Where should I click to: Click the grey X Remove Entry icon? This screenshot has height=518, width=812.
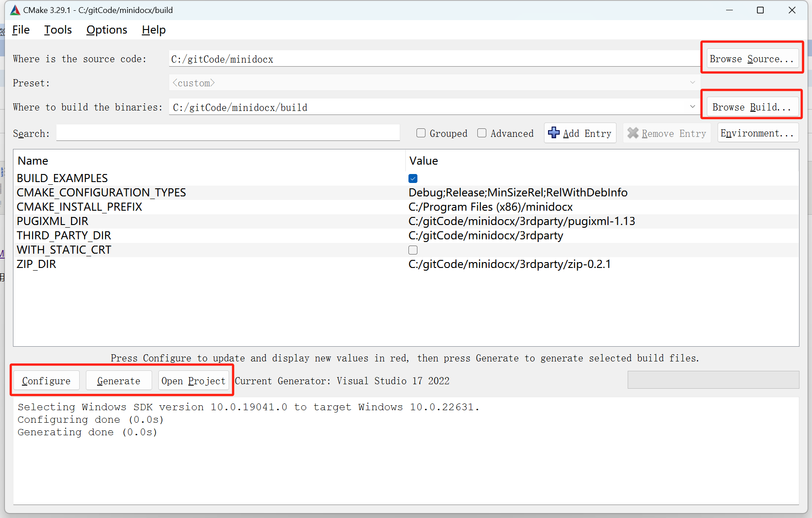point(633,133)
